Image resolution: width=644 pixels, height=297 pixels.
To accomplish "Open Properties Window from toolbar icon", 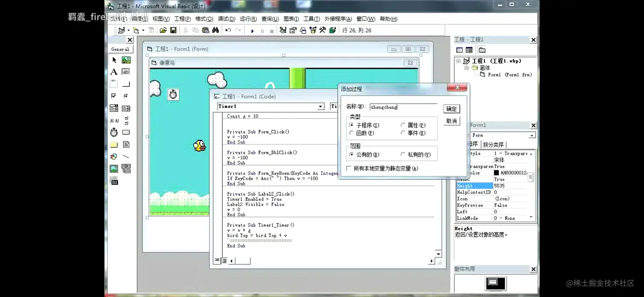I will [x=293, y=30].
